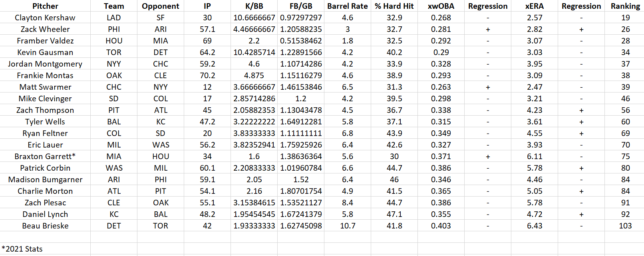644x256 pixels.
Task: Select the xERA value 3.95
Action: (535, 64)
